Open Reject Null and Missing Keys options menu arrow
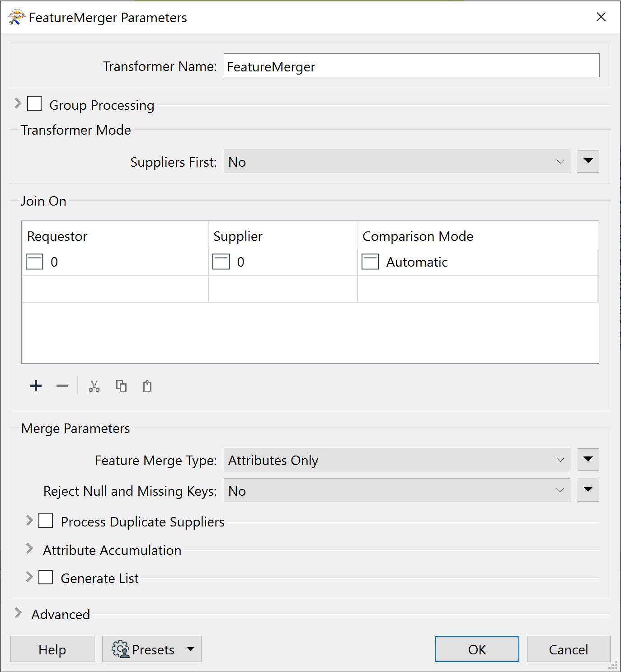 [588, 490]
